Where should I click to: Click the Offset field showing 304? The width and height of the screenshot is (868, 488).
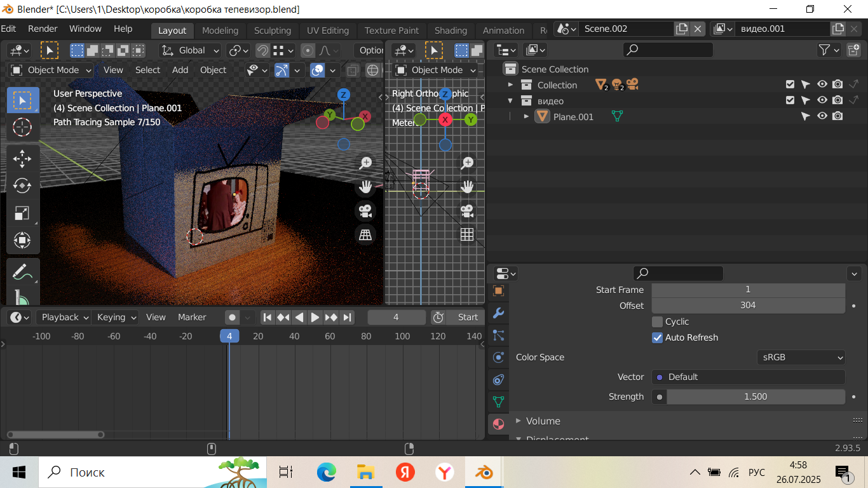(x=748, y=305)
